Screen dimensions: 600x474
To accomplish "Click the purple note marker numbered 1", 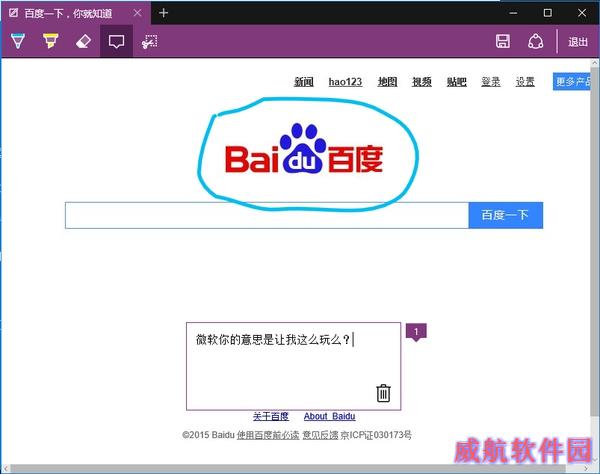I will [x=416, y=332].
